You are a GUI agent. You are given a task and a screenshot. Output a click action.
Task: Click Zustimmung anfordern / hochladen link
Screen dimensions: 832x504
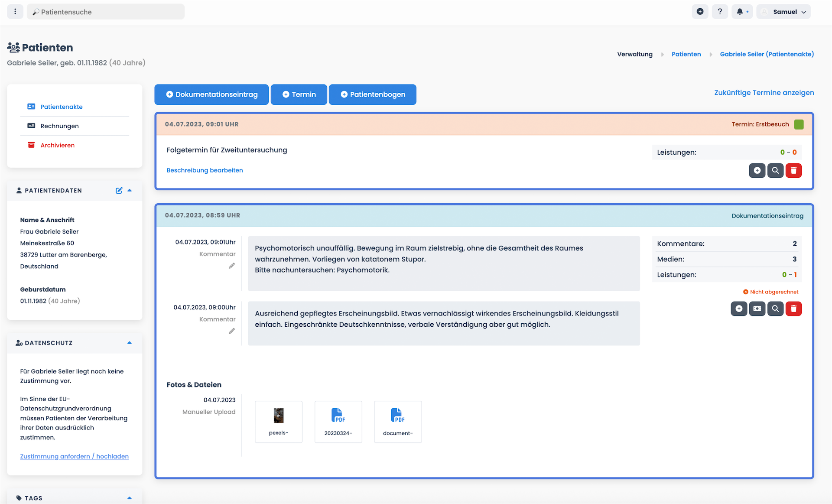click(x=74, y=456)
